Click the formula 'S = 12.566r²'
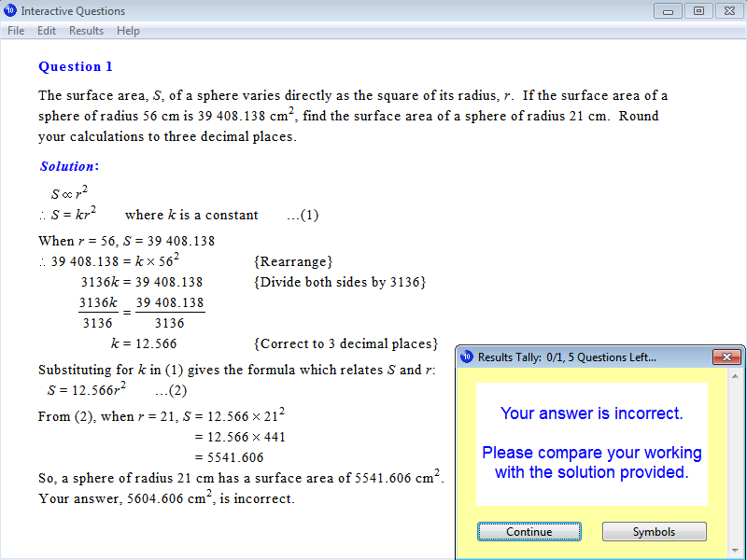This screenshot has height=560, width=747. coord(86,389)
